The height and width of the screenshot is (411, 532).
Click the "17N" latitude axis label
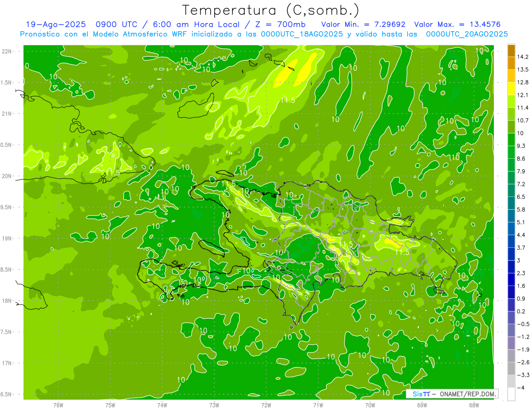[7, 363]
